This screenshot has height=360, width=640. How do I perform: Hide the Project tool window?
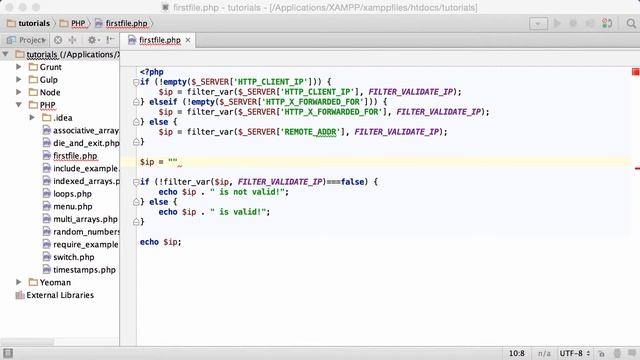tap(110, 40)
